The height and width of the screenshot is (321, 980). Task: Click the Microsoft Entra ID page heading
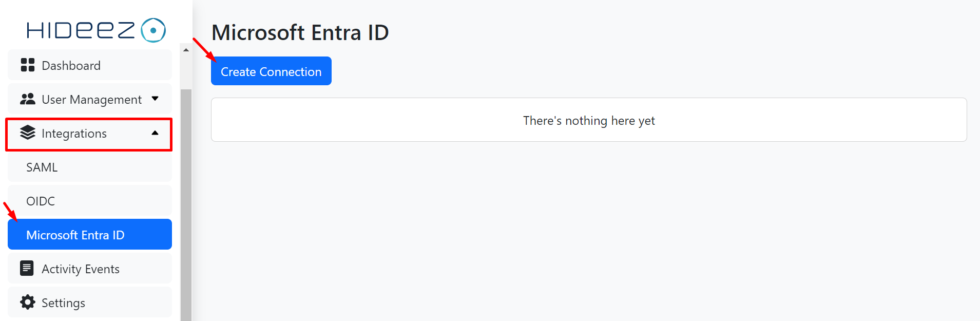pyautogui.click(x=300, y=33)
